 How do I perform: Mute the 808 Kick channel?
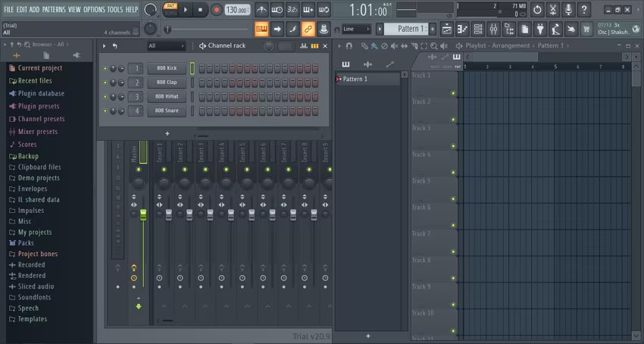(x=105, y=69)
